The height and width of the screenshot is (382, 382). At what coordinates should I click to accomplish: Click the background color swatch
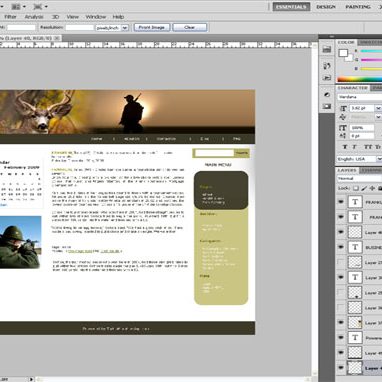click(x=350, y=59)
